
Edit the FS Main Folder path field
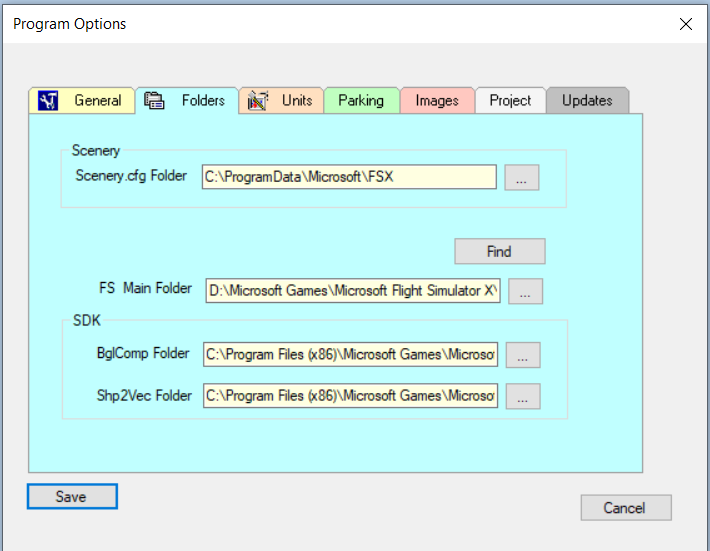point(352,291)
